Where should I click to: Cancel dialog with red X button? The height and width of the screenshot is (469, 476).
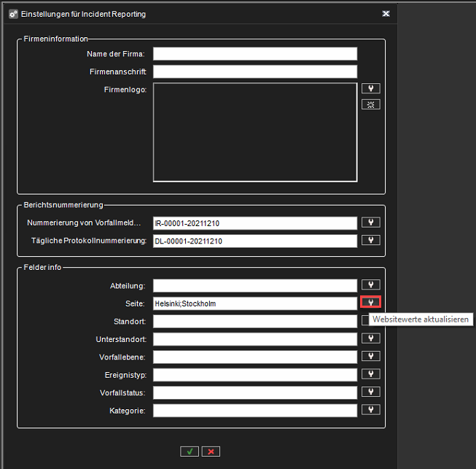[x=211, y=451]
